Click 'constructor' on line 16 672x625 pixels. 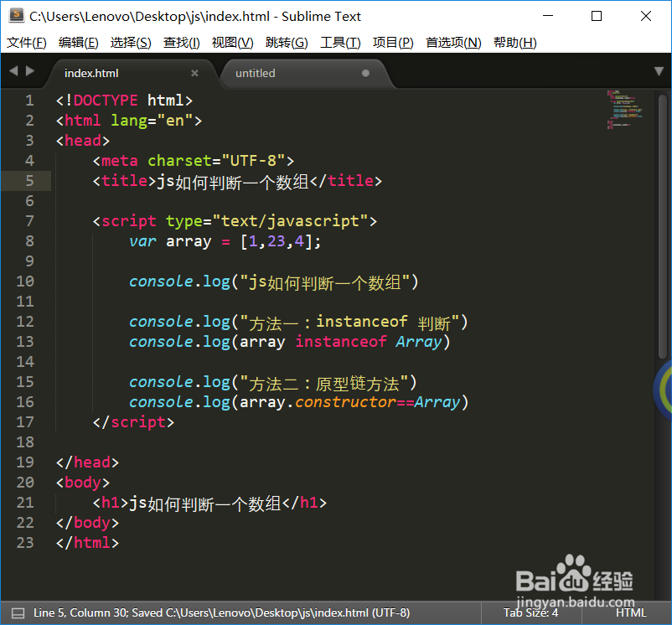click(x=345, y=402)
